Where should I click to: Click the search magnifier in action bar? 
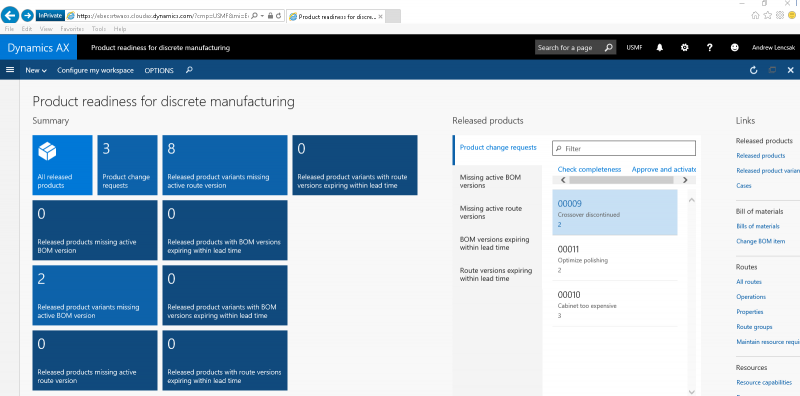(189, 70)
